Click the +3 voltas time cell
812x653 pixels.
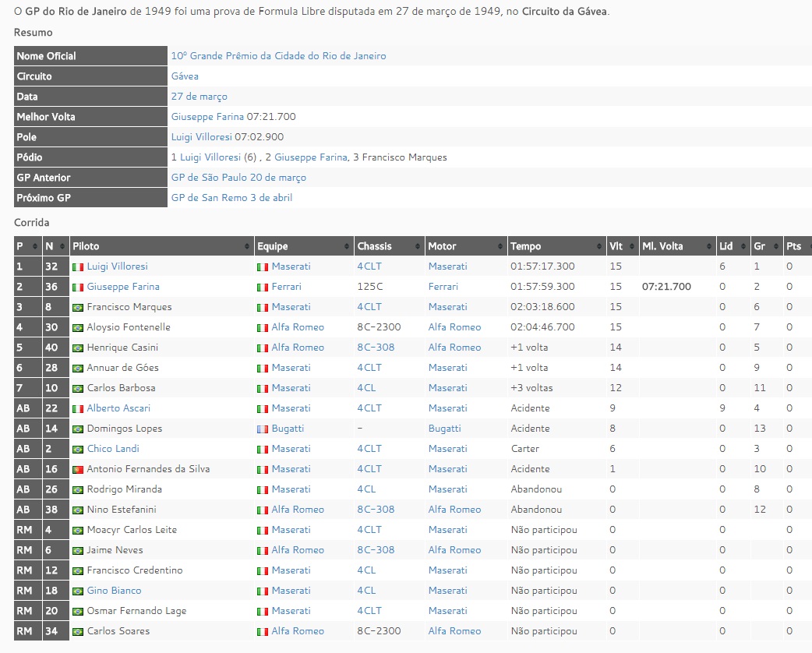531,388
